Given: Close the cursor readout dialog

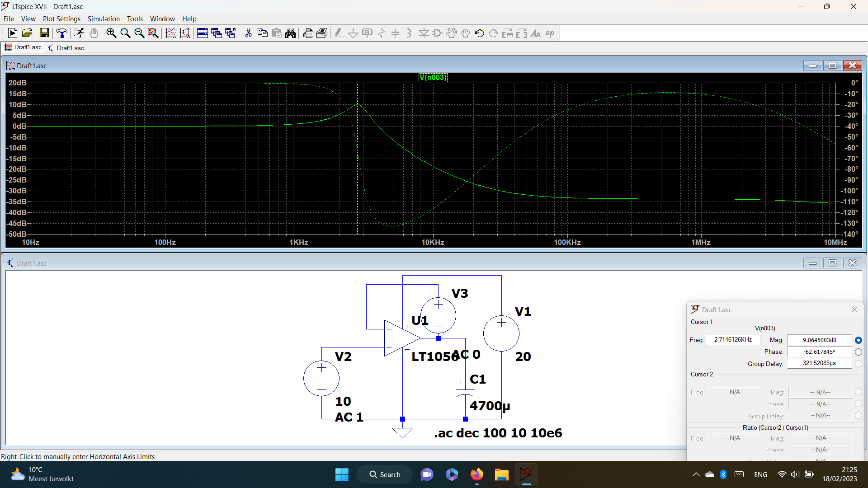Looking at the screenshot, I should coord(854,310).
